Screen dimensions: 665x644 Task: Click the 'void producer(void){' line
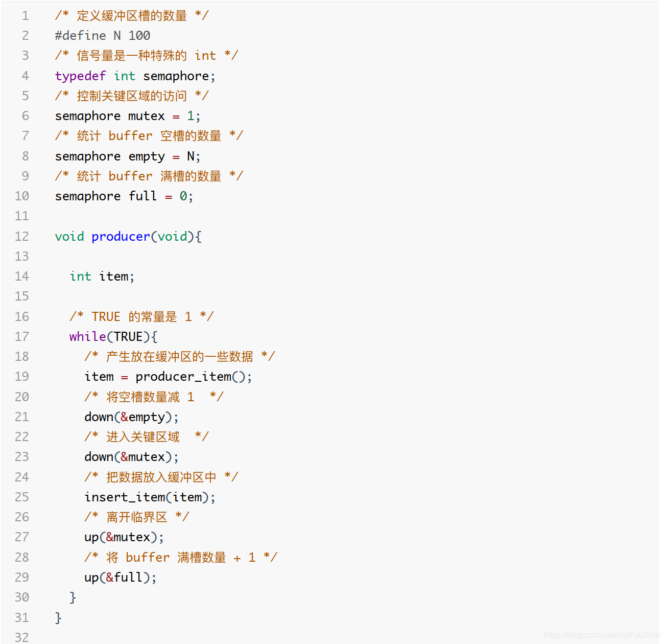(128, 237)
